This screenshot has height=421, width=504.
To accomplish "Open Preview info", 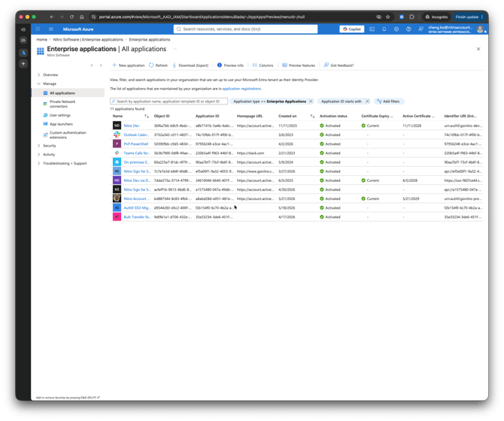I will [230, 65].
